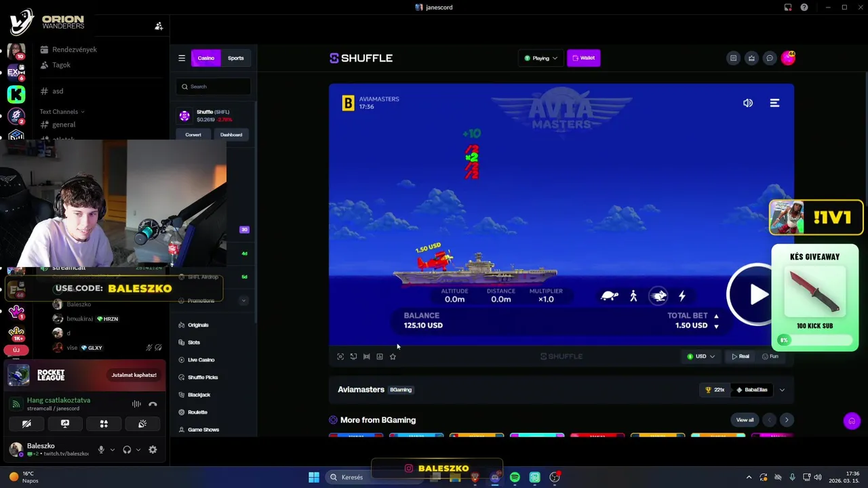Open Discord microphone input options chevron
This screenshot has width=868, height=488.
tap(113, 449)
